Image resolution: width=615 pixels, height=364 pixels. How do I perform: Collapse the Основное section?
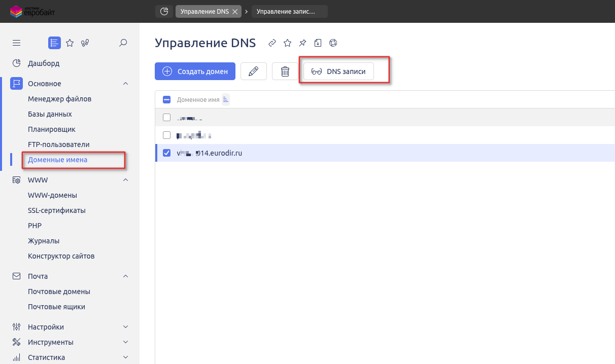pyautogui.click(x=125, y=83)
